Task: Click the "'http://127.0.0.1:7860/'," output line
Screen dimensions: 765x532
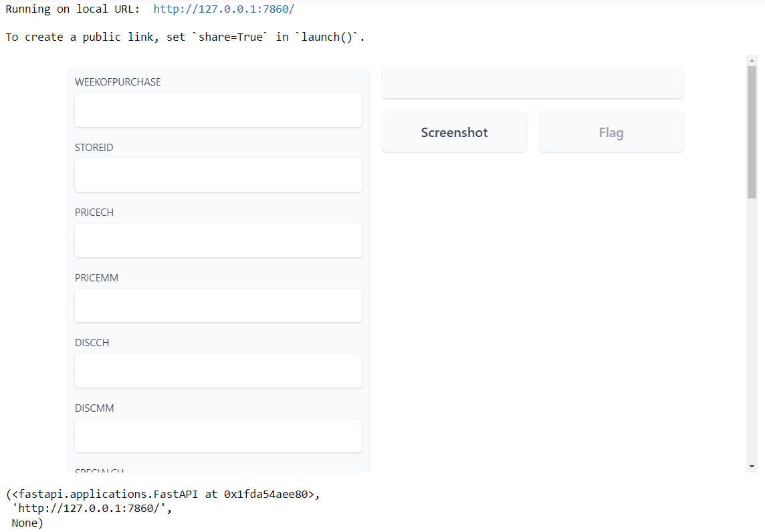Action: point(92,508)
